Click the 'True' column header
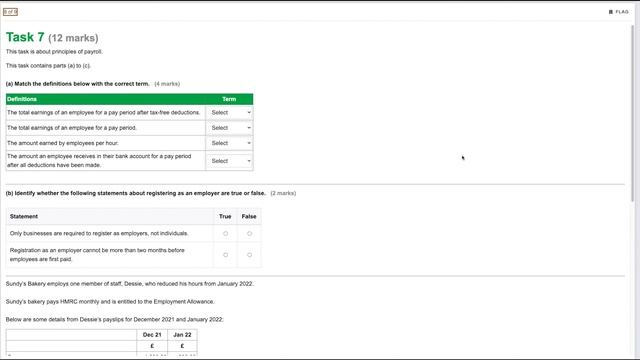Viewport: 640px width, 360px height. (225, 216)
